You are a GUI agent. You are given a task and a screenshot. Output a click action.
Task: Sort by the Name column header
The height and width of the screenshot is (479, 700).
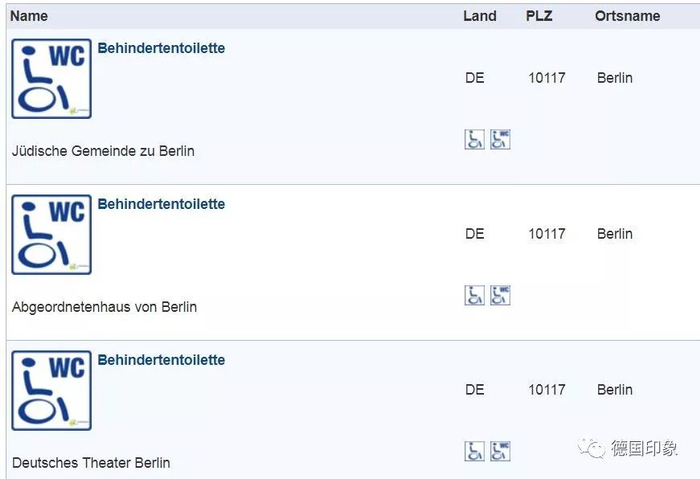click(29, 16)
